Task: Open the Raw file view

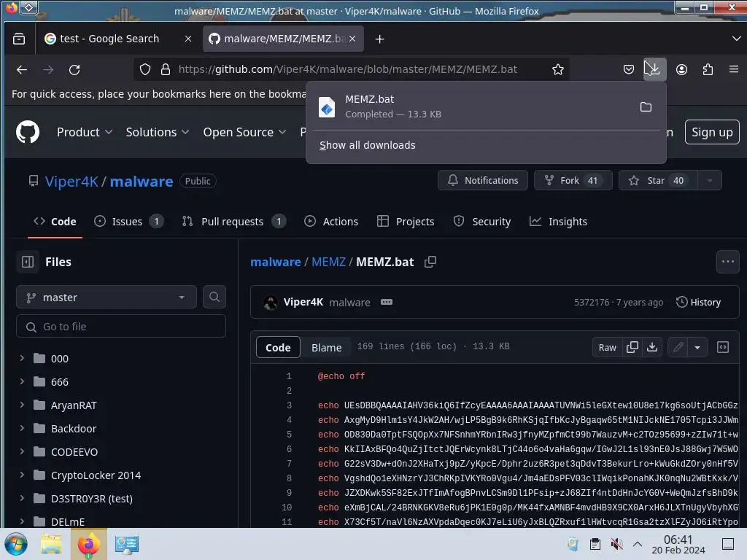Action: click(608, 347)
